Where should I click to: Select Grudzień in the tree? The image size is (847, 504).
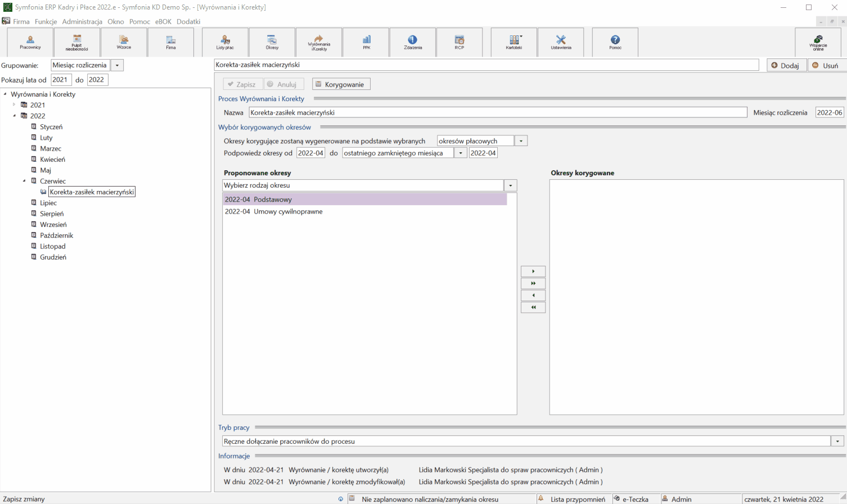coord(53,257)
